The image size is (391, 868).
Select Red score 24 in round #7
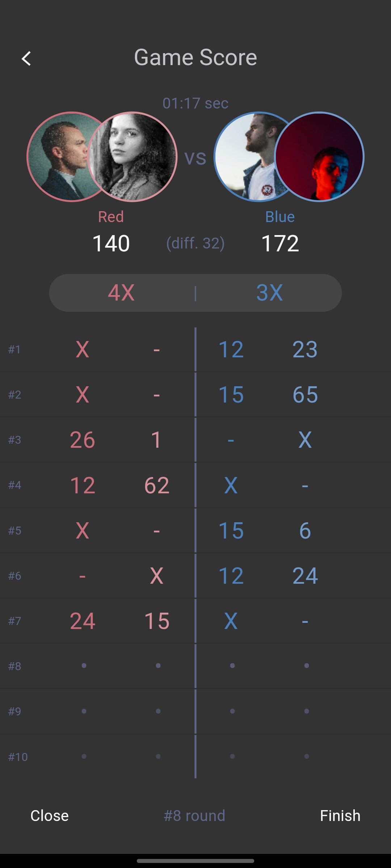tap(83, 621)
